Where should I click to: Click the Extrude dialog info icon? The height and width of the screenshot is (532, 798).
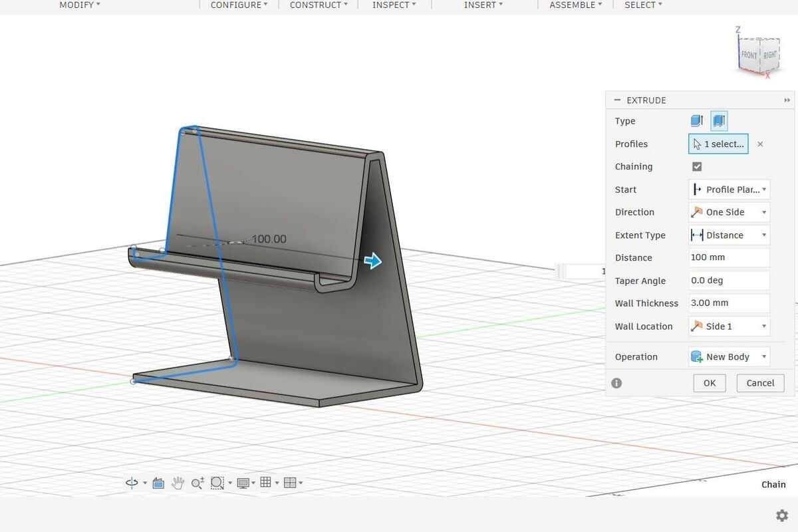(x=616, y=383)
